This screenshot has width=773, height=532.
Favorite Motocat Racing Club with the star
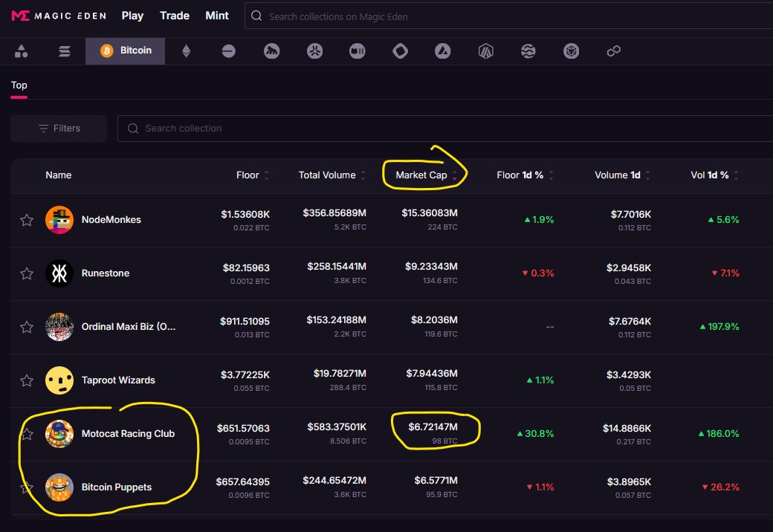(27, 434)
